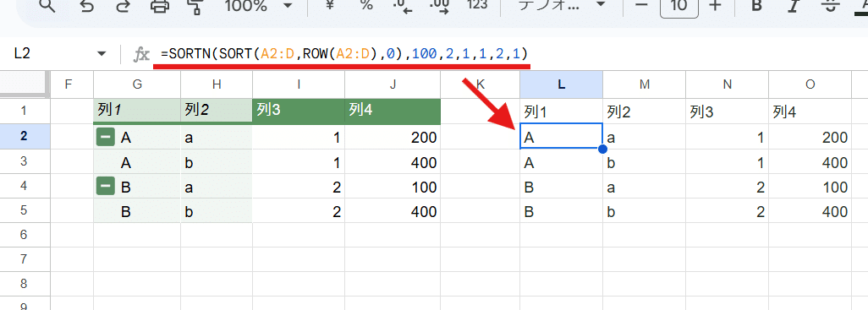Select cell L1 containing 列1
Viewport: 868px width, 310px height.
(561, 111)
